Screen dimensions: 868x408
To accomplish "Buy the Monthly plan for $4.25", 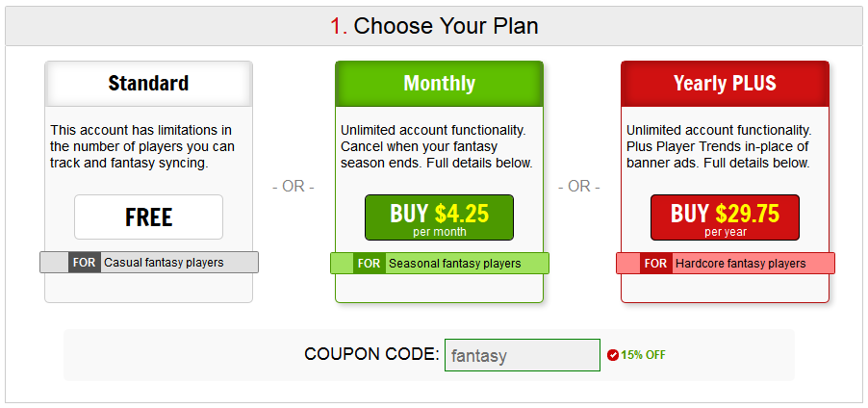I will tap(439, 217).
